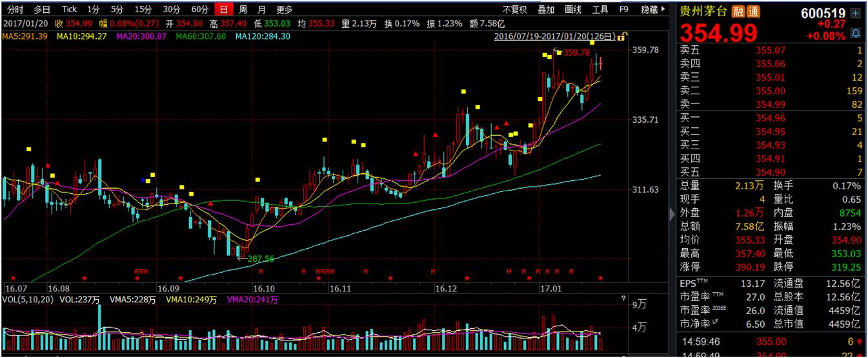Click the 16.10 date axis label

pyautogui.click(x=264, y=288)
